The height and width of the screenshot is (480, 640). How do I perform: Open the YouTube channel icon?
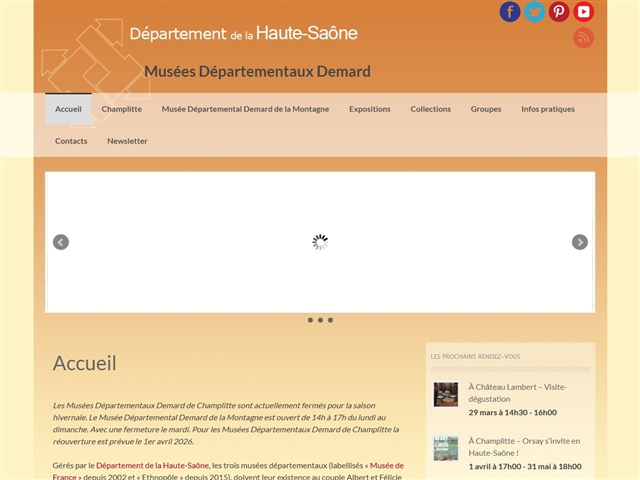click(583, 11)
